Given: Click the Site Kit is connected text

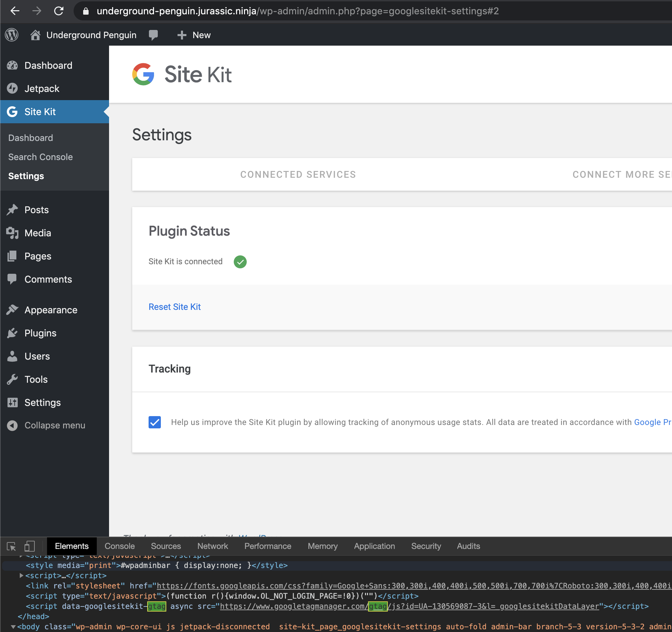Looking at the screenshot, I should click(x=185, y=262).
